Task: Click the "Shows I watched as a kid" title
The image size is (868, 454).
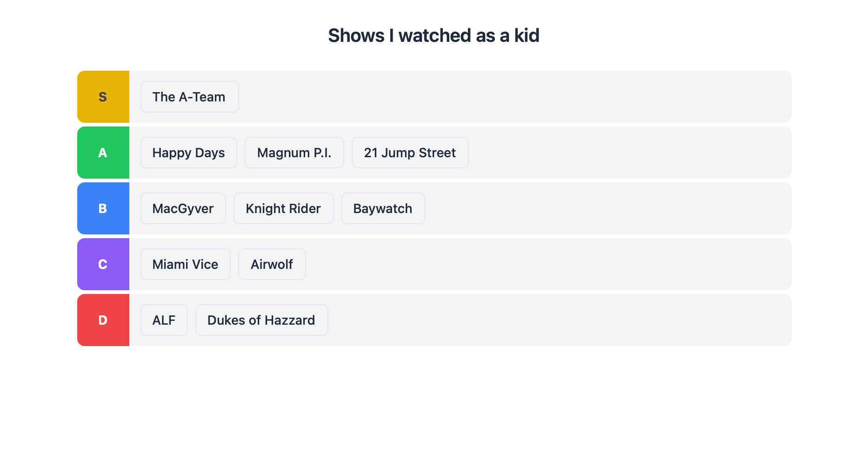Action: [434, 35]
